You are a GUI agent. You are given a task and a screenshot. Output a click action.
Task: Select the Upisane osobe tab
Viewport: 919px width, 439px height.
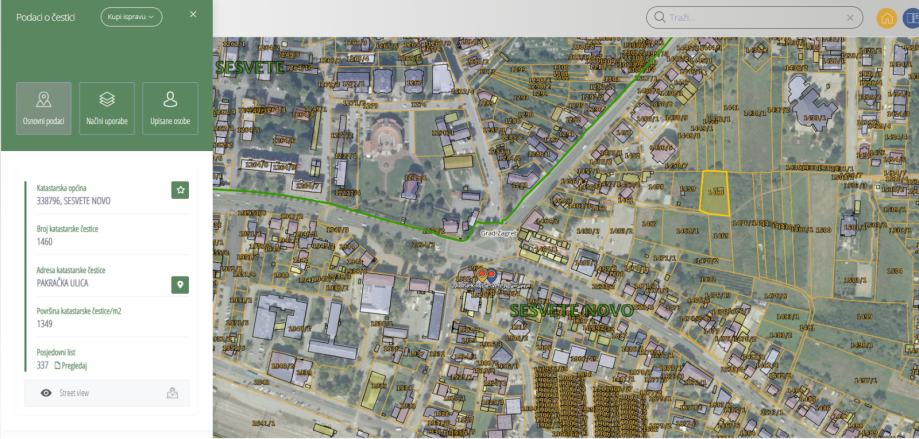click(x=169, y=108)
